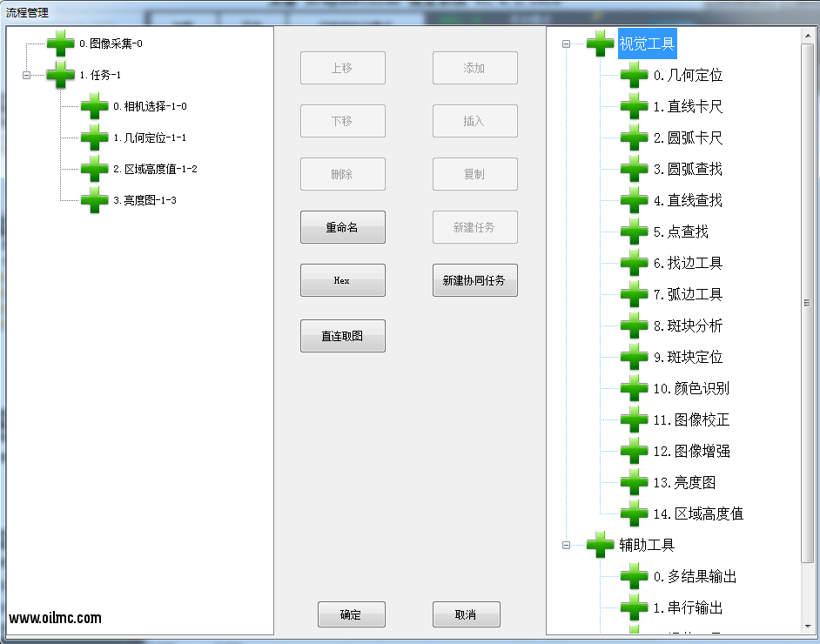Collapse the 任务-1 tree node
This screenshot has width=820, height=644.
(26, 76)
